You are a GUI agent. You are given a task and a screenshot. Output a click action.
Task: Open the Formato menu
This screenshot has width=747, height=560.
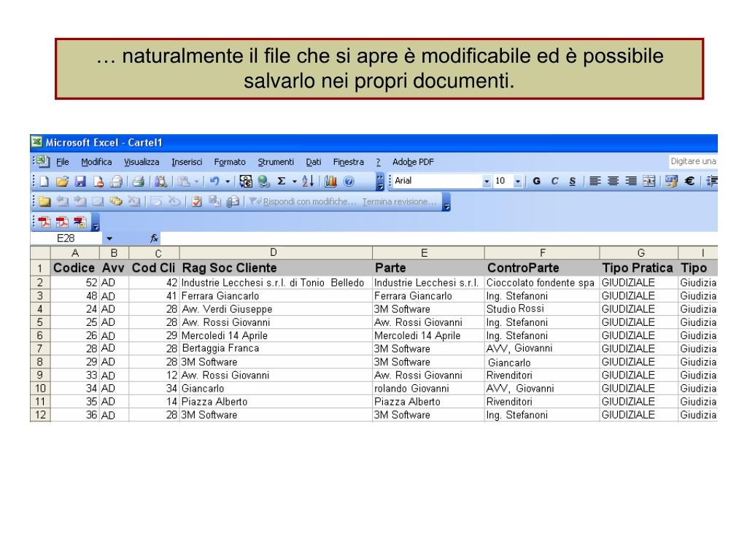(230, 162)
